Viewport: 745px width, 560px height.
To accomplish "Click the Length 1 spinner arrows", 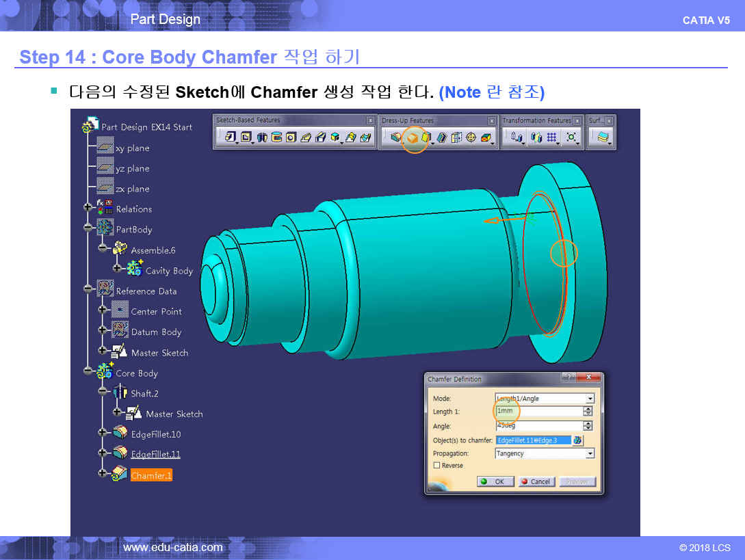I will [587, 412].
